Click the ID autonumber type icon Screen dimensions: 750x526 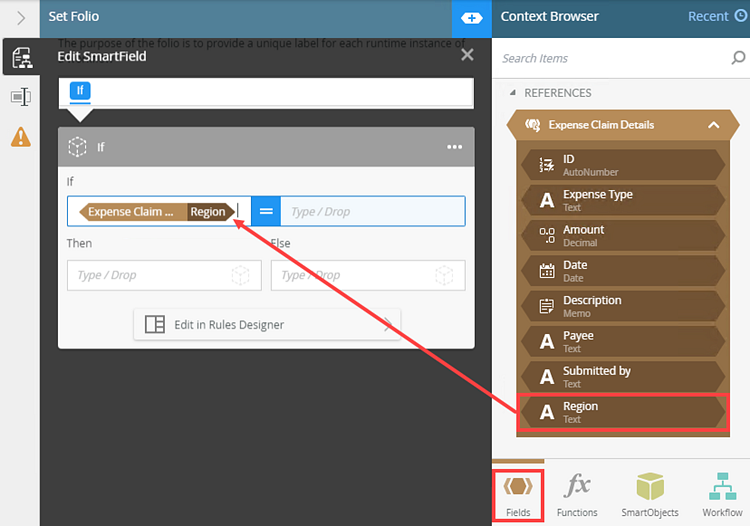547,165
